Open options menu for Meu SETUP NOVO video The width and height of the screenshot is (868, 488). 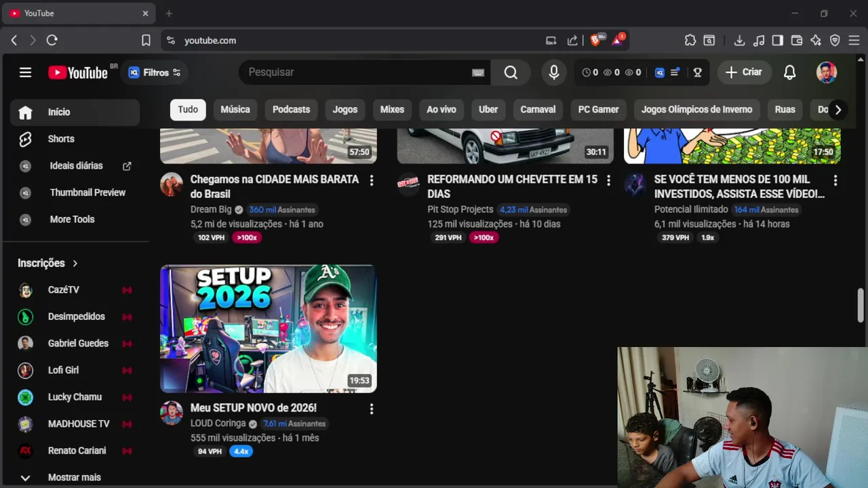[371, 409]
